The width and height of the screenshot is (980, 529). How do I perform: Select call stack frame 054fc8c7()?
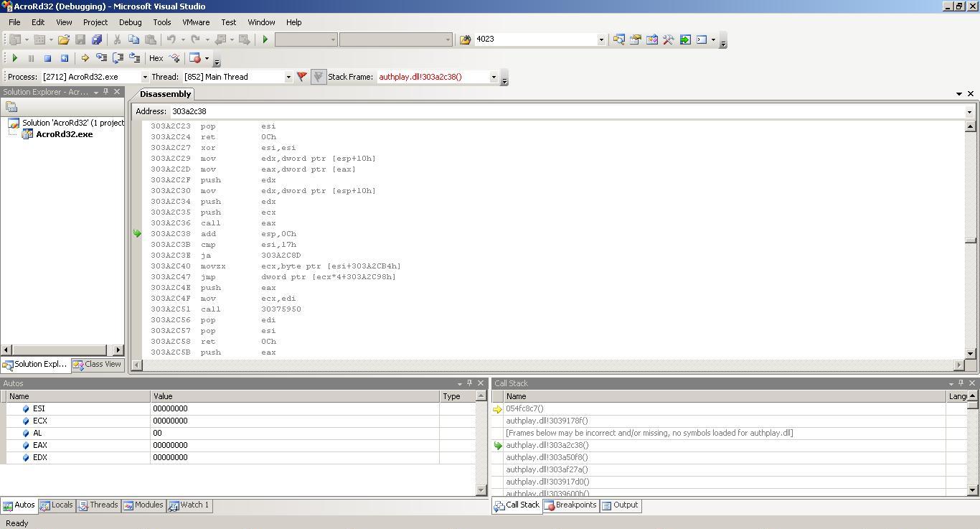524,408
